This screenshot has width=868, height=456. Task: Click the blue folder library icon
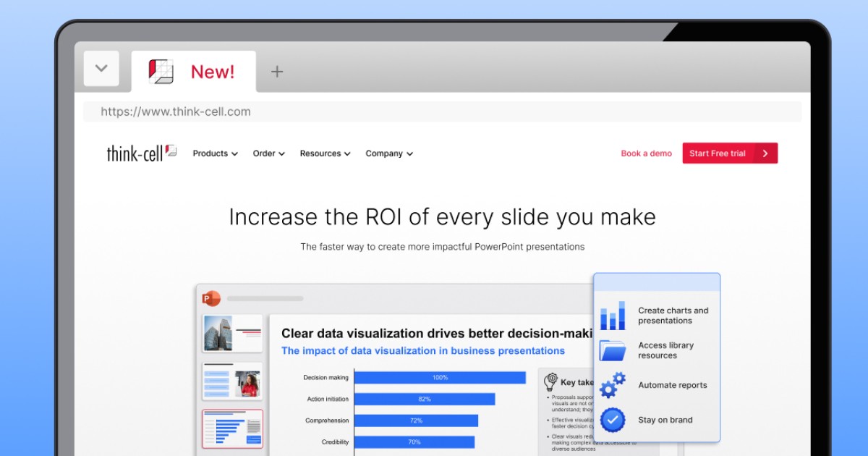click(613, 350)
